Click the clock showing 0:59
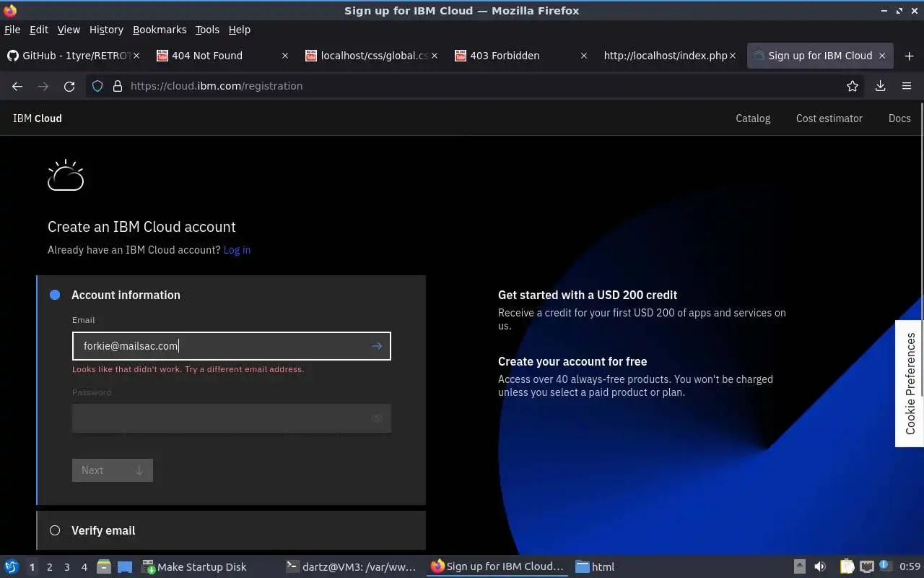924x578 pixels. [x=910, y=567]
